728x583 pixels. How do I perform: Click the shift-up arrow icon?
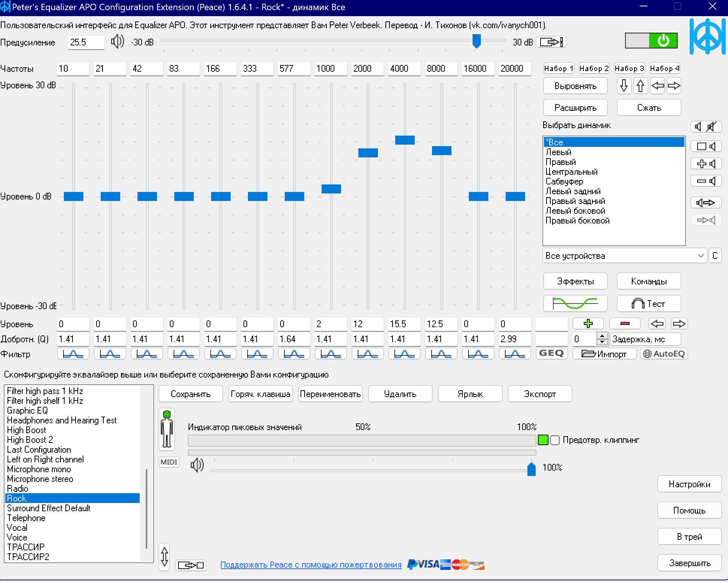click(640, 86)
